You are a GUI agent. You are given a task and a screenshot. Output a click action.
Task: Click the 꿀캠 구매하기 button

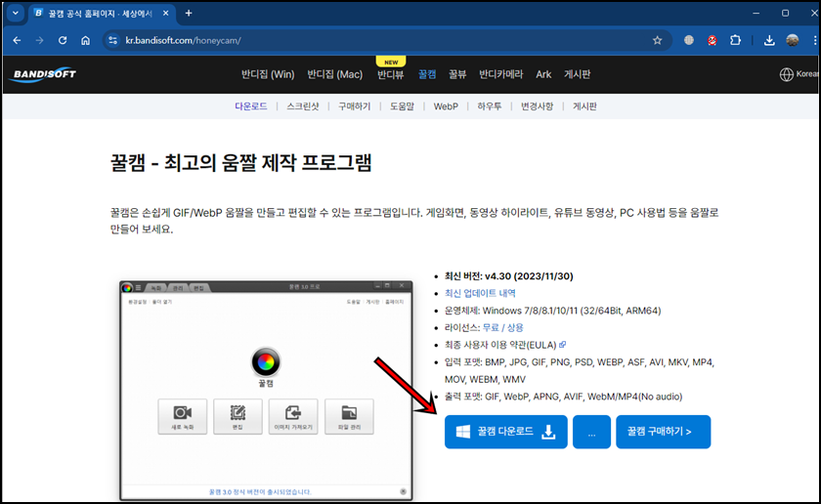click(664, 432)
